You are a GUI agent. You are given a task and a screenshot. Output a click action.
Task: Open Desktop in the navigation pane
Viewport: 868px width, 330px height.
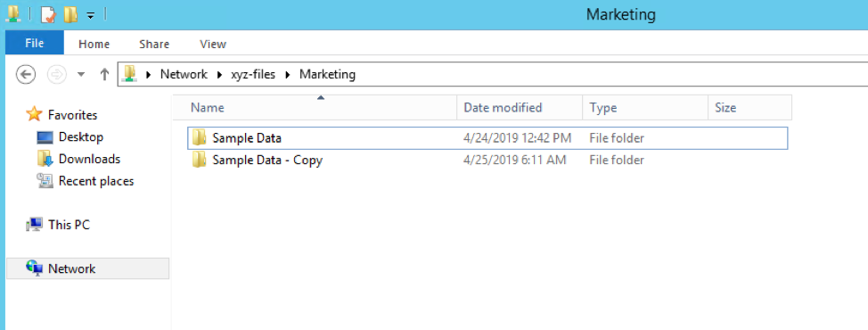81,136
